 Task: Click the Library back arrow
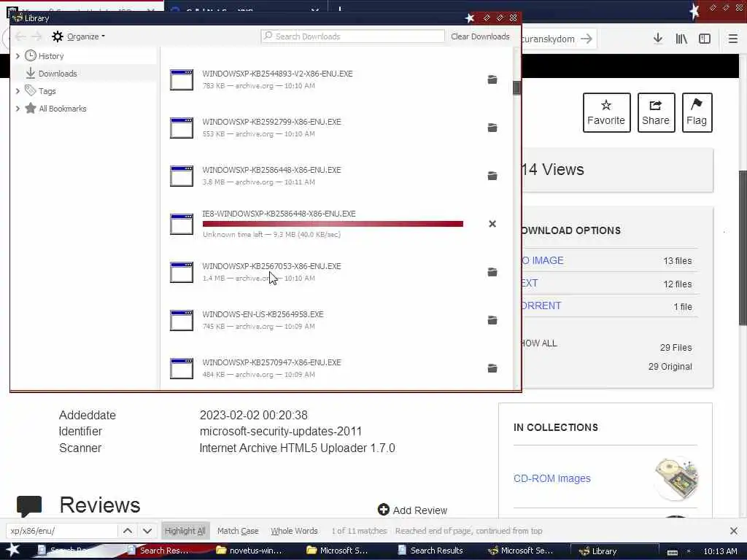click(x=20, y=36)
